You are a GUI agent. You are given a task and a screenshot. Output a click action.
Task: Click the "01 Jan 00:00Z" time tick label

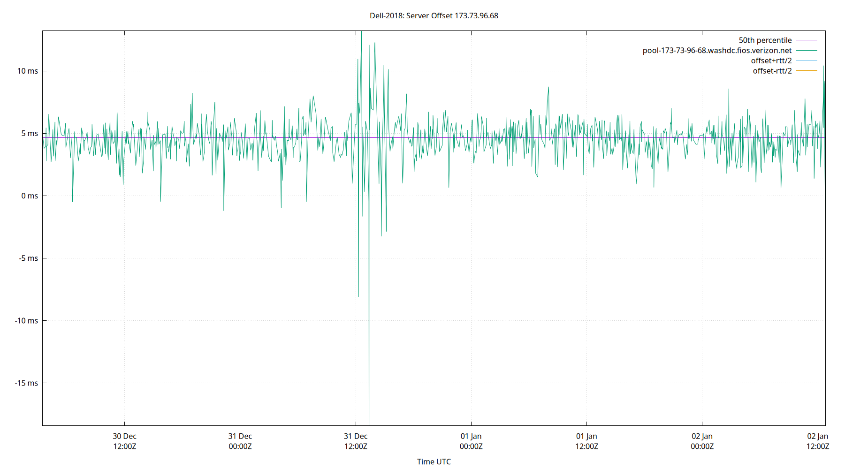[x=472, y=441]
